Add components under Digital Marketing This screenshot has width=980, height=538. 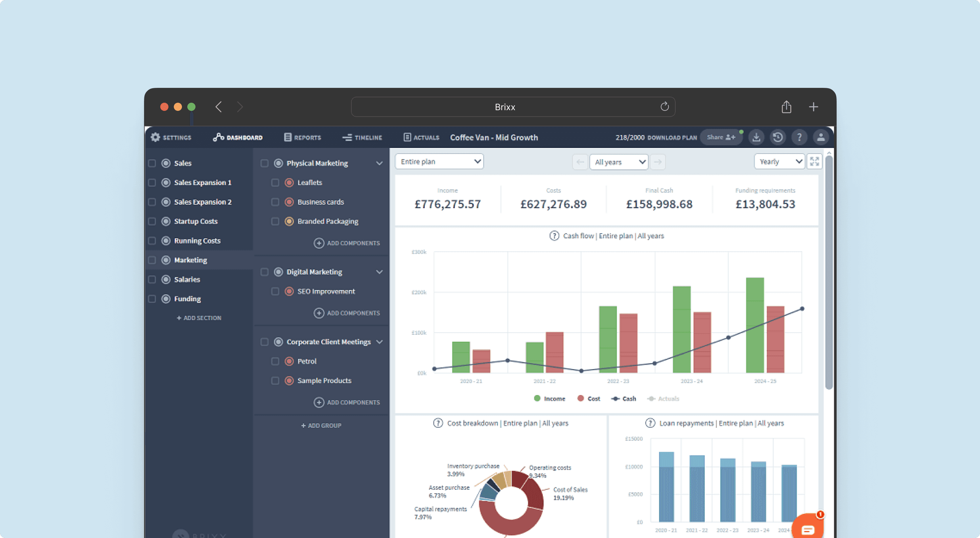(x=347, y=313)
